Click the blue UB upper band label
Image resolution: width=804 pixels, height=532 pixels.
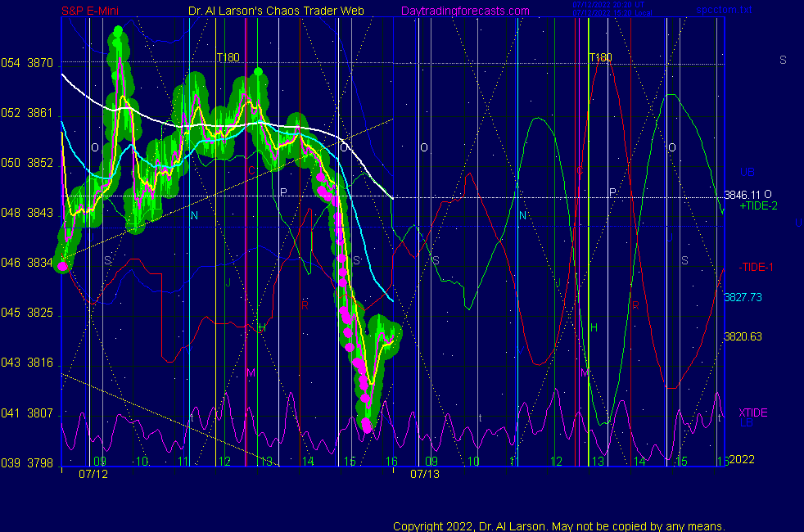tap(747, 173)
